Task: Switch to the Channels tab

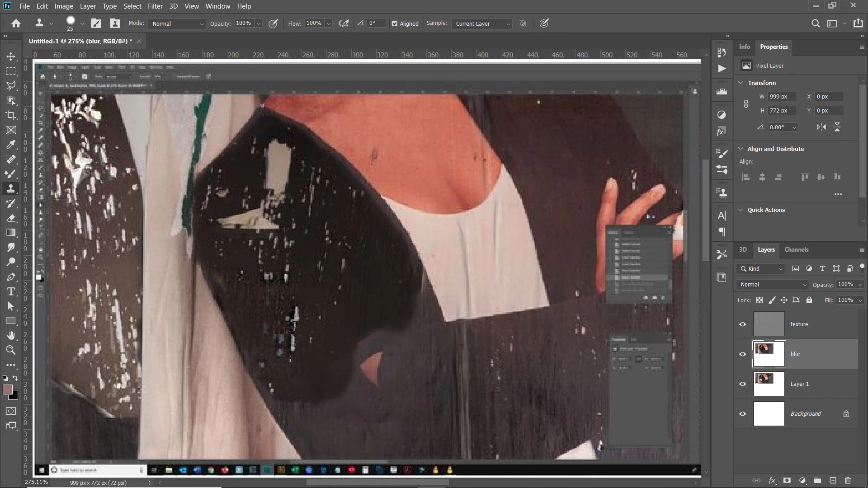Action: coord(796,250)
